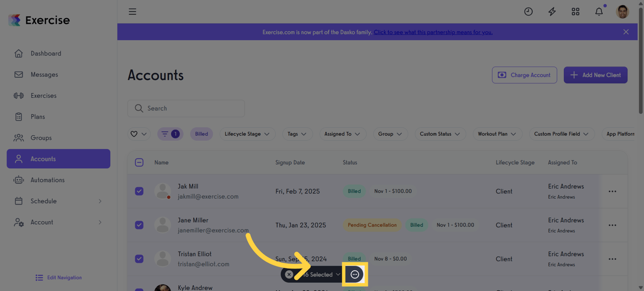
Task: Click the Lifecycle Stage column header
Action: [x=515, y=162]
